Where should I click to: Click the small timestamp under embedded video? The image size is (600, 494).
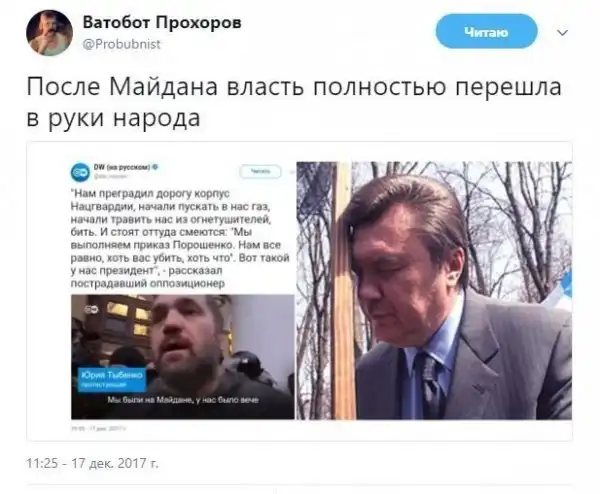pyautogui.click(x=98, y=429)
